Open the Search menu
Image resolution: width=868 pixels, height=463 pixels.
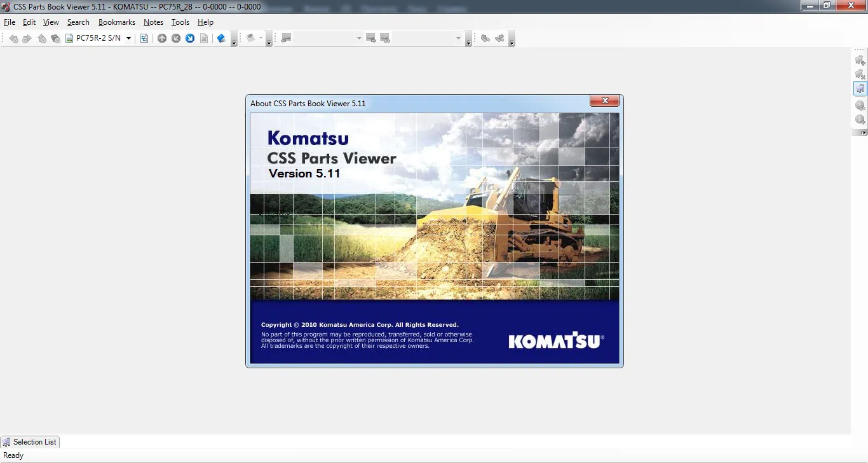tap(78, 22)
